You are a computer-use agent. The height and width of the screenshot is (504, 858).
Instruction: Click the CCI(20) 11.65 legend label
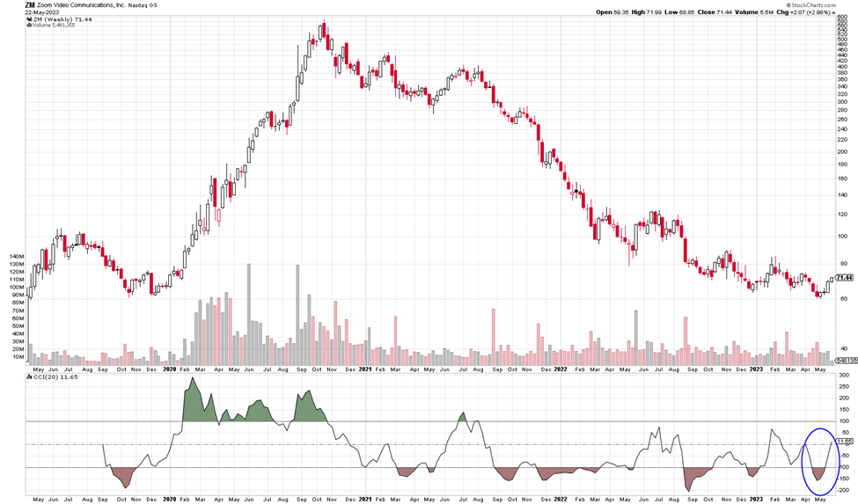tap(55, 377)
